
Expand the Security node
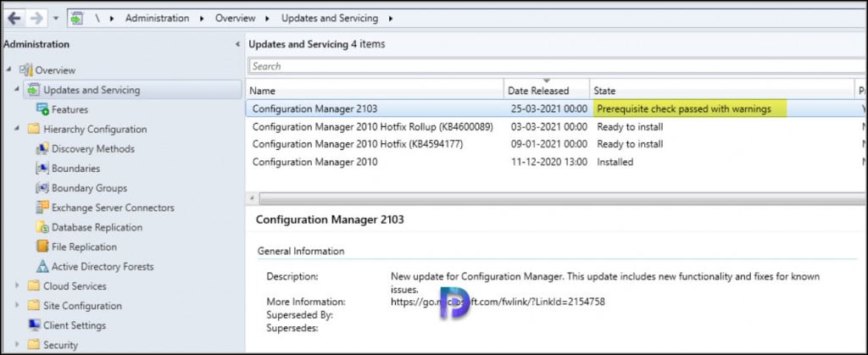17,345
